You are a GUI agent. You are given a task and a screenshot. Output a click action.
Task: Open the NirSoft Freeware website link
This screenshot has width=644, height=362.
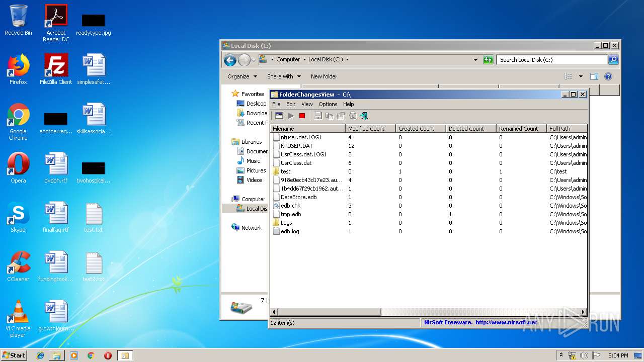[x=481, y=322]
